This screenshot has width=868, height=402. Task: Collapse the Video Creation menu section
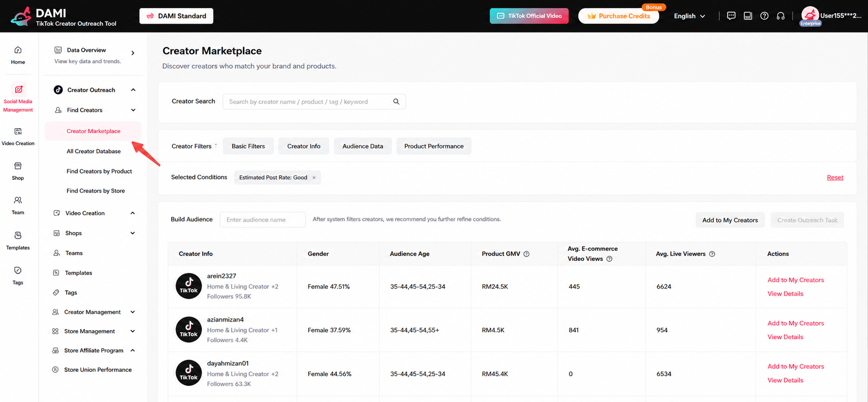tap(133, 213)
